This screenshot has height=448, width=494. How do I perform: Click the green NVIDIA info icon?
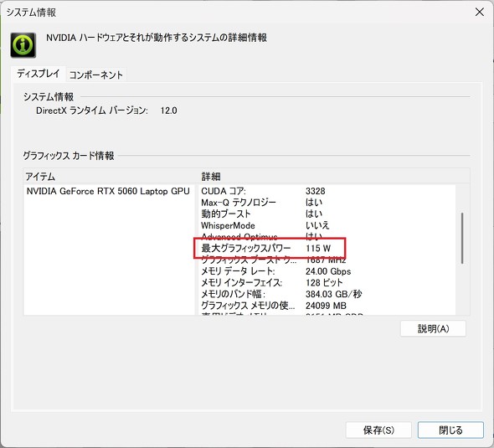[x=23, y=45]
